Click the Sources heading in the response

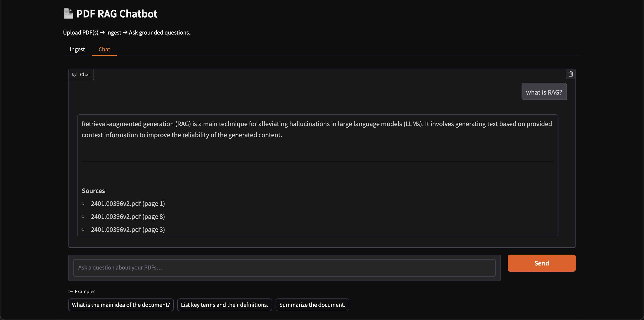click(x=93, y=190)
